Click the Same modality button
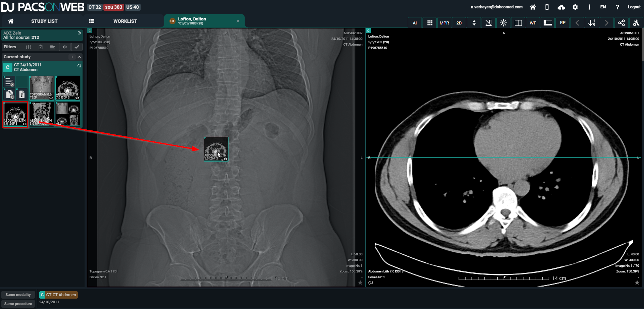 [x=18, y=295]
